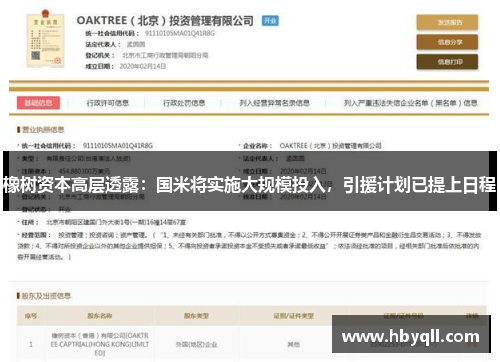The width and height of the screenshot is (500, 362).
Task: Open the 列入经营异常名录信息 tab
Action: [x=274, y=103]
